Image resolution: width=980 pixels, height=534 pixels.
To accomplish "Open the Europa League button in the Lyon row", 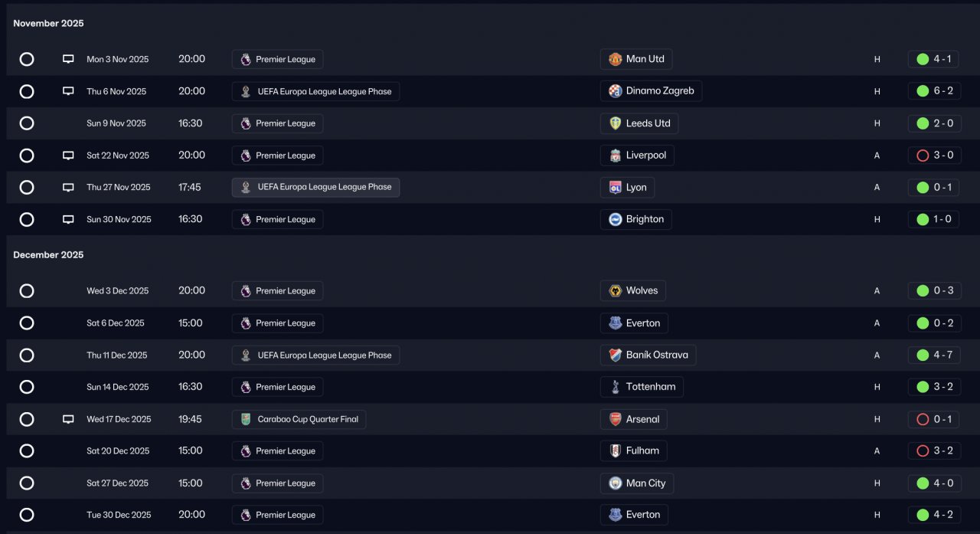I will coord(315,188).
